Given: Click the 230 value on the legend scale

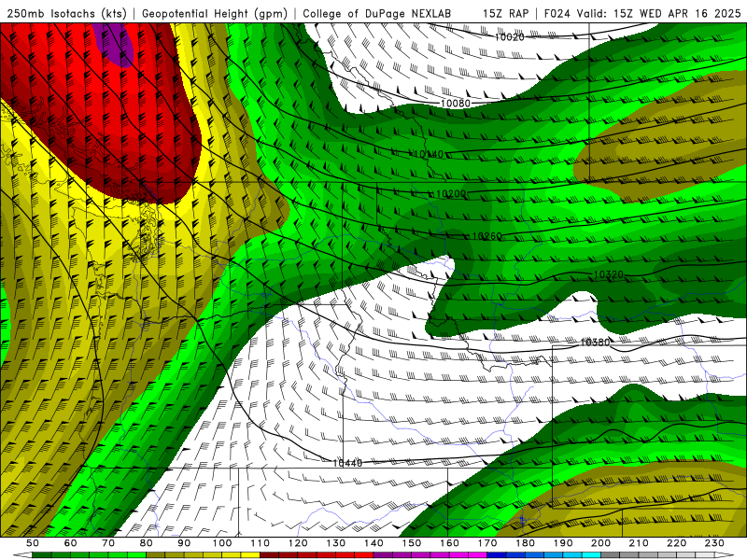Looking at the screenshot, I should 714,543.
